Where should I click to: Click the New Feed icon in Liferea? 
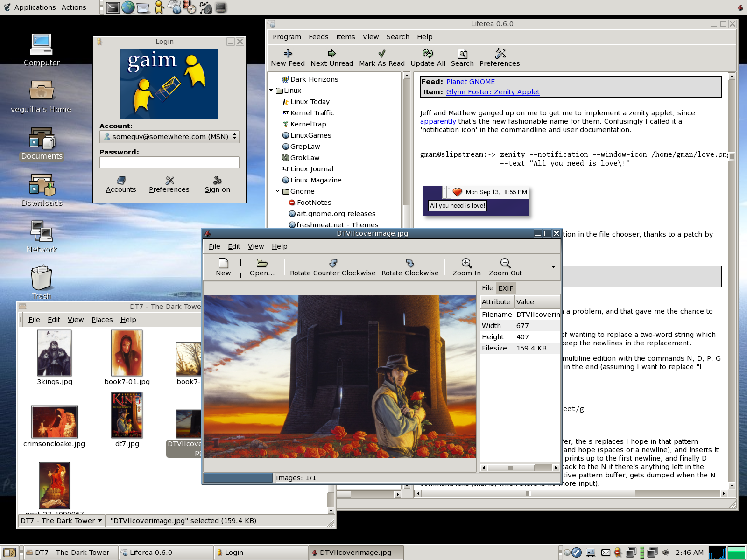click(x=288, y=54)
